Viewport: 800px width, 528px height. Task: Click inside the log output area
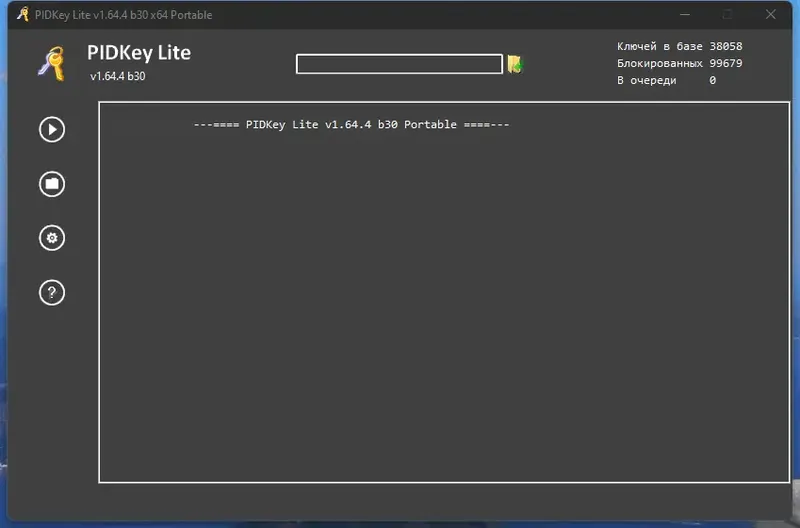click(x=444, y=292)
